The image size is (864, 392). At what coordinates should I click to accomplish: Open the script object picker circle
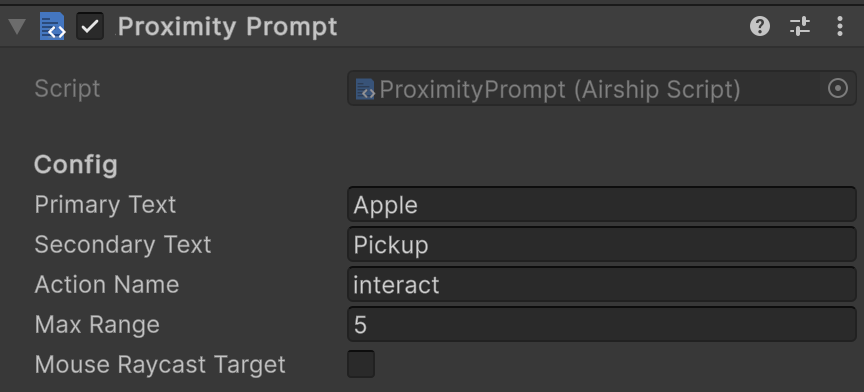[x=838, y=88]
